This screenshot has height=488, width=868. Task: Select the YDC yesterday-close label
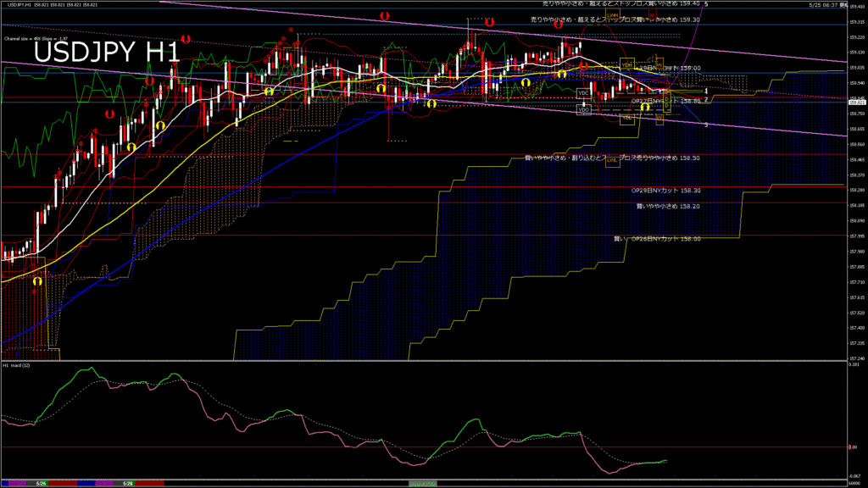(x=583, y=93)
